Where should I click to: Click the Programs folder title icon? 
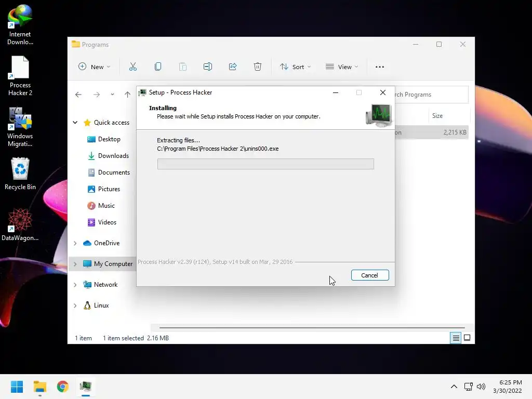(x=76, y=44)
